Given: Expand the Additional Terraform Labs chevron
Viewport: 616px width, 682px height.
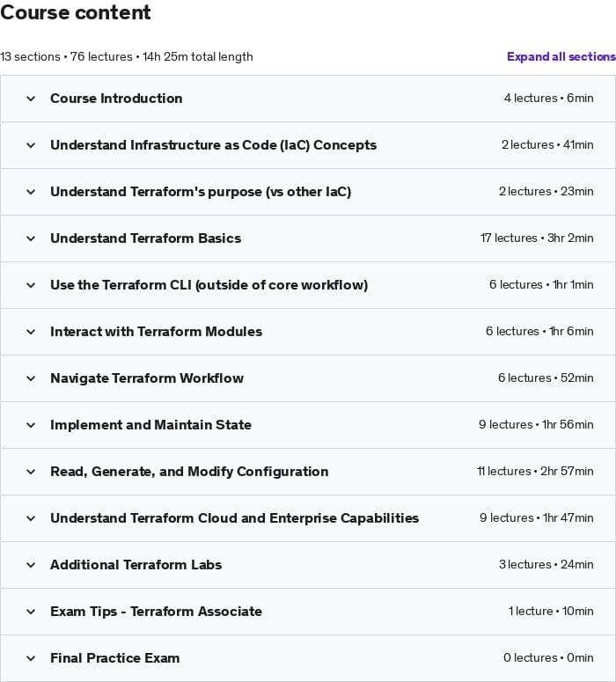Looking at the screenshot, I should [x=31, y=565].
